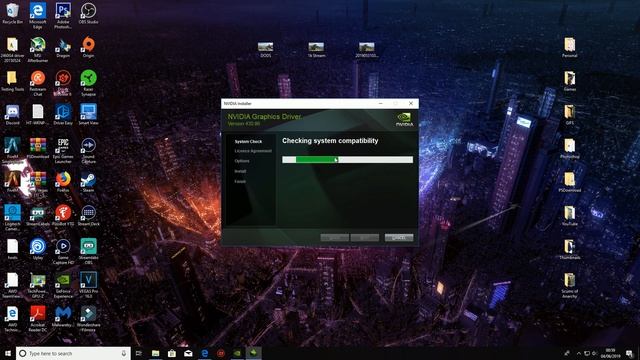Open Microsoft Edge desktop shortcut
Image resolution: width=640 pixels, height=360 pixels.
pyautogui.click(x=38, y=16)
